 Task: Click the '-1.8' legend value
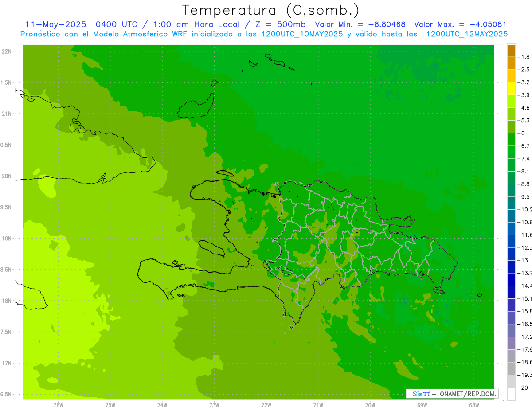pos(524,57)
